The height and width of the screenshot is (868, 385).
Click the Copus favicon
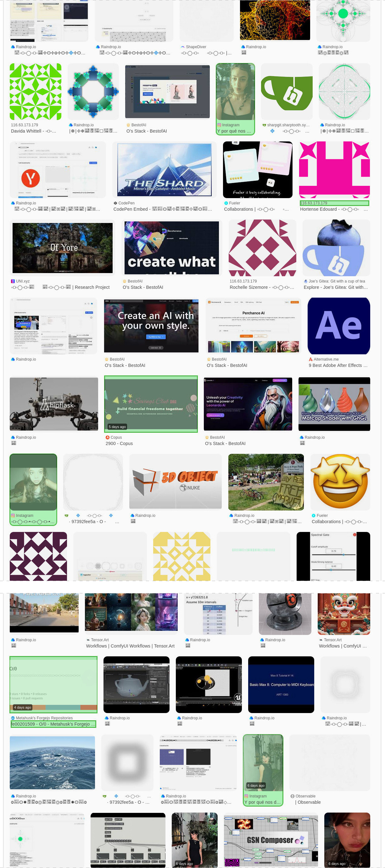pos(108,437)
